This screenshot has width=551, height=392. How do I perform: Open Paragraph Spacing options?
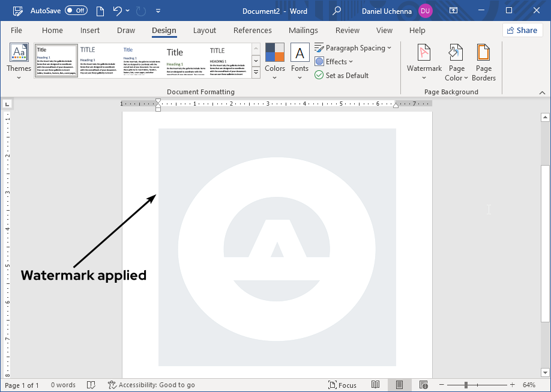(354, 47)
